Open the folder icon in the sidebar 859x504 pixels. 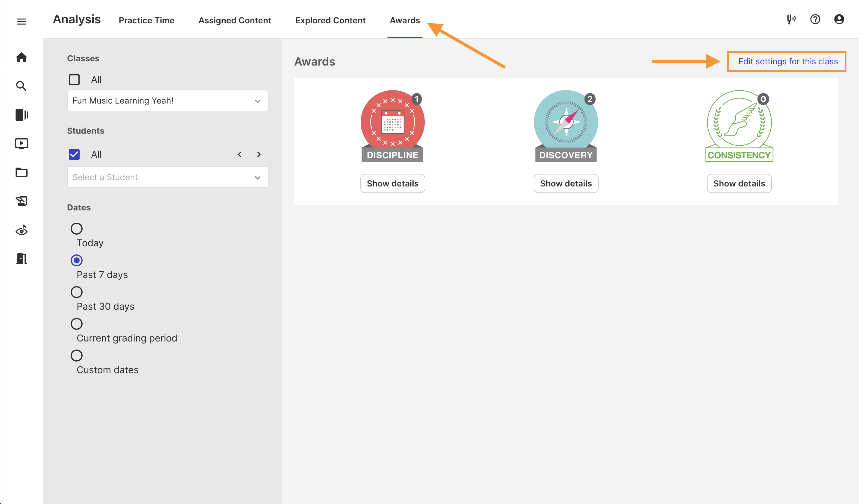click(x=22, y=172)
